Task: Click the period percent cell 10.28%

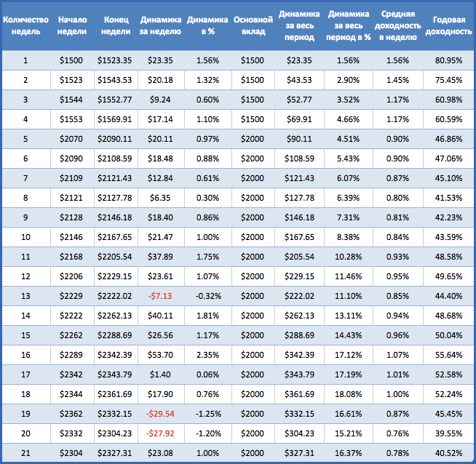Action: [348, 257]
